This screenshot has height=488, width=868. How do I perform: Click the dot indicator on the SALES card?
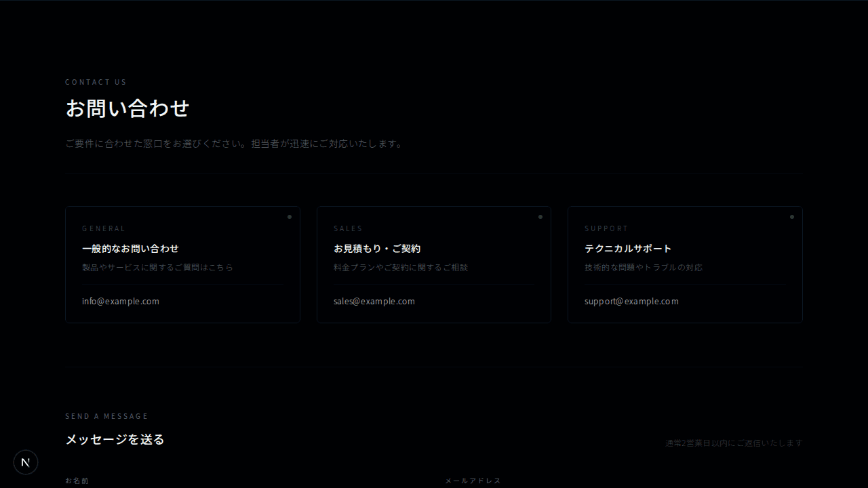540,217
